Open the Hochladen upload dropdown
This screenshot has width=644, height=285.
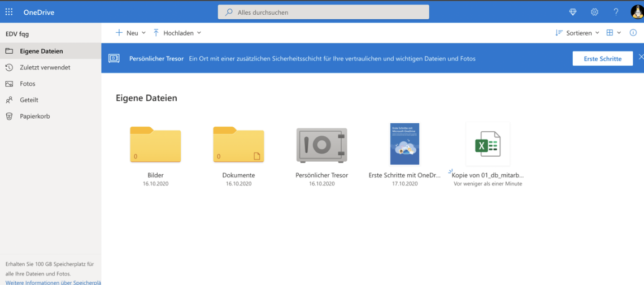click(177, 33)
